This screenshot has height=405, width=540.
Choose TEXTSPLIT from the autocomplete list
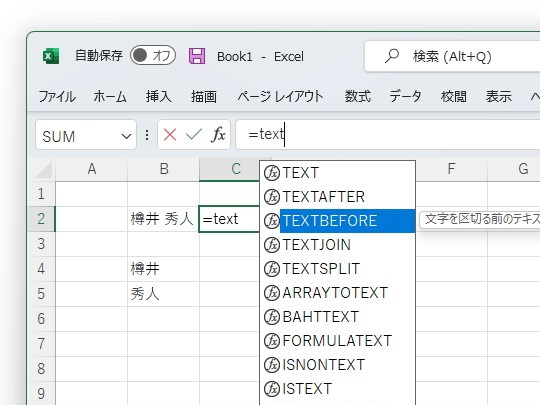338,269
